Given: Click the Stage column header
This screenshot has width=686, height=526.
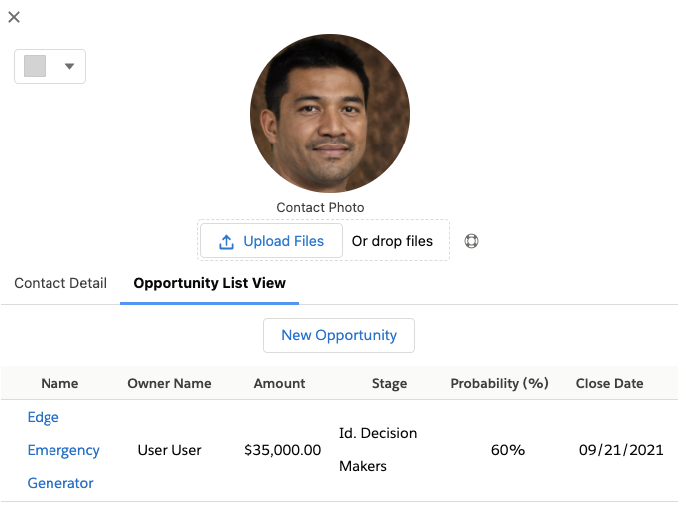Looking at the screenshot, I should pos(389,383).
